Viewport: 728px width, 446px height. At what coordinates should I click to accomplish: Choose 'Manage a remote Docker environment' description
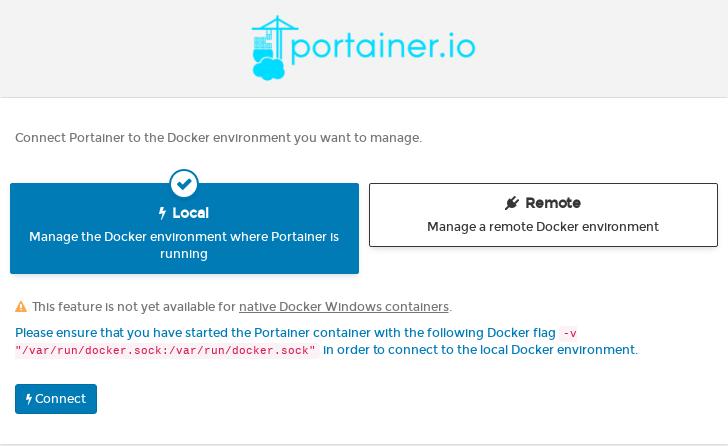(x=543, y=227)
